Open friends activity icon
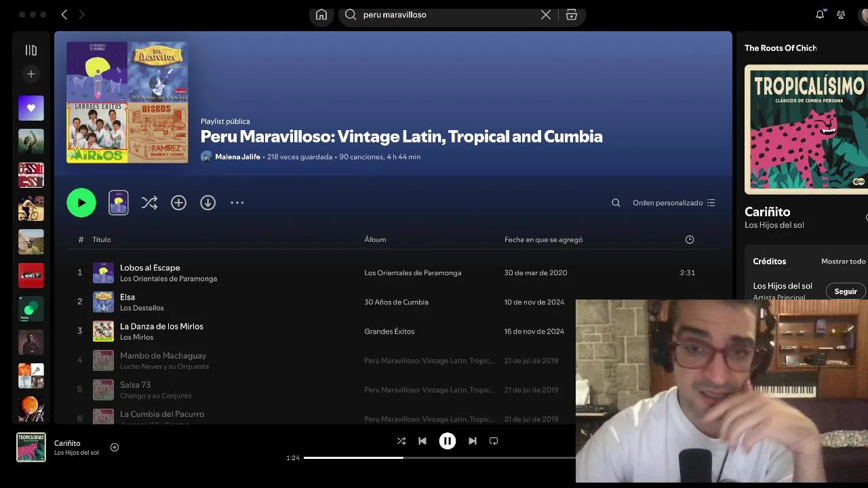Screen dimensions: 868x488 tap(841, 14)
